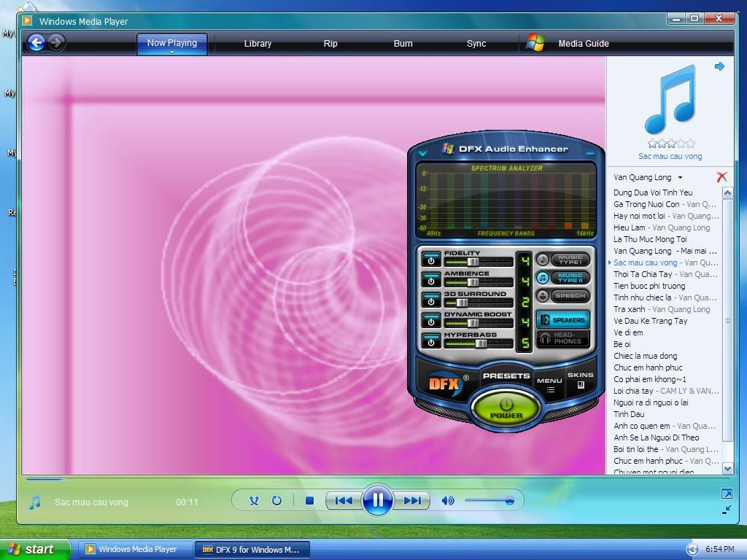The image size is (747, 560).
Task: Select 'Ga Trong Nuoi Con' in playlist
Action: (x=667, y=204)
